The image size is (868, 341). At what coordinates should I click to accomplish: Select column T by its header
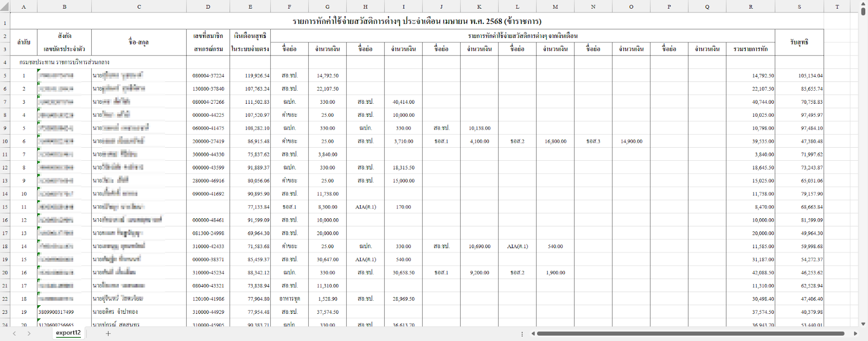[837, 7]
